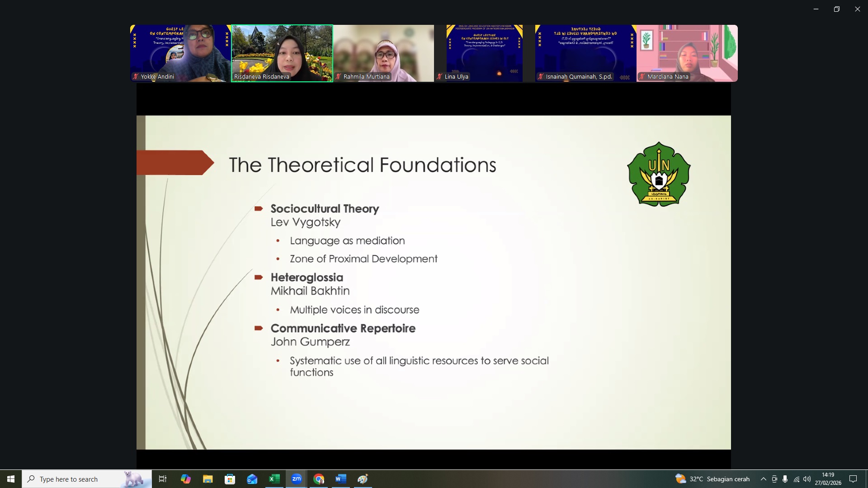The height and width of the screenshot is (488, 868).
Task: Click the bullet "Multiple voices in discourse"
Action: point(354,310)
